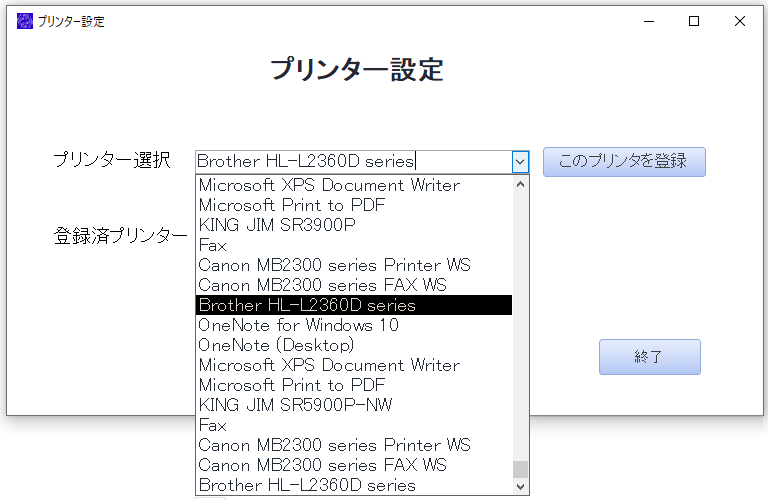The width and height of the screenshot is (768, 500).
Task: Select OneNote (Desktop) printer entry
Action: pyautogui.click(x=354, y=345)
